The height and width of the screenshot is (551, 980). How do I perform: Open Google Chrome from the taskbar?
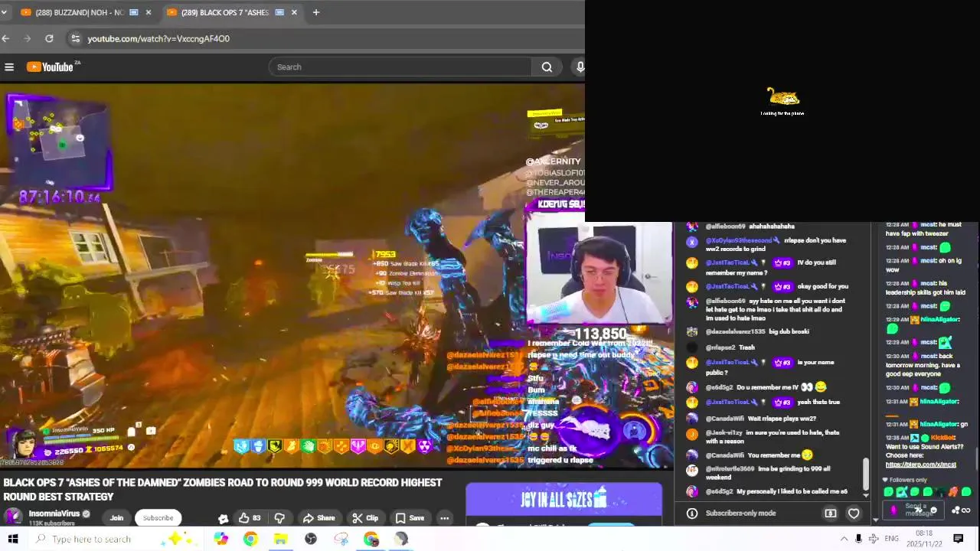coord(250,539)
